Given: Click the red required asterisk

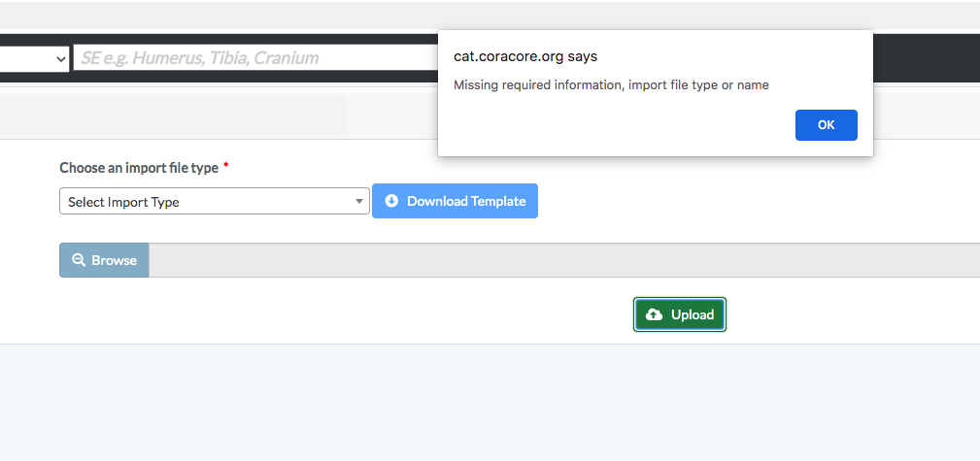Looking at the screenshot, I should point(226,166).
